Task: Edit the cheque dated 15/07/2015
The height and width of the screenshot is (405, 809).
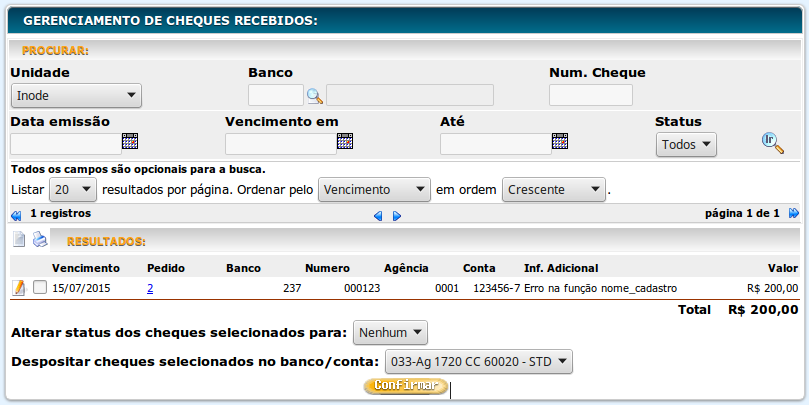Action: point(18,288)
